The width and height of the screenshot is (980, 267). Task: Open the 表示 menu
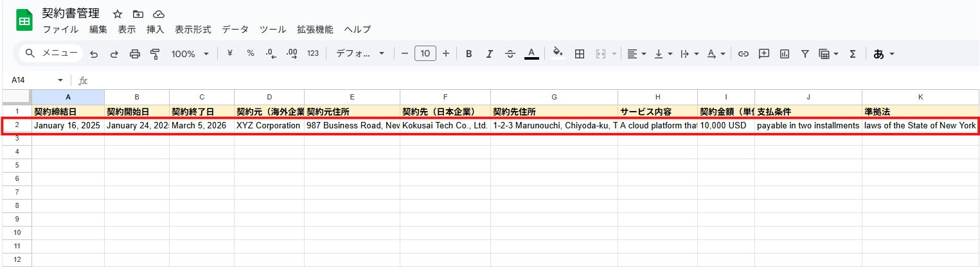coord(127,30)
